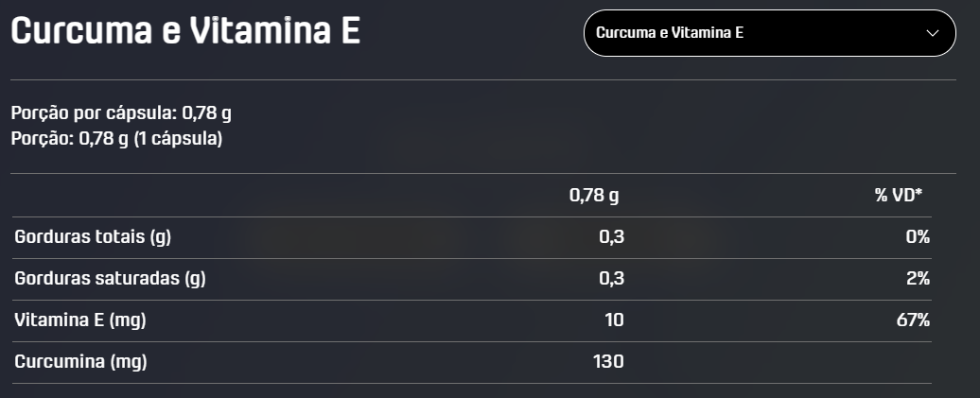Select the Vitamina E (mg) row label
Viewport: 980px width, 398px height.
coord(80,320)
